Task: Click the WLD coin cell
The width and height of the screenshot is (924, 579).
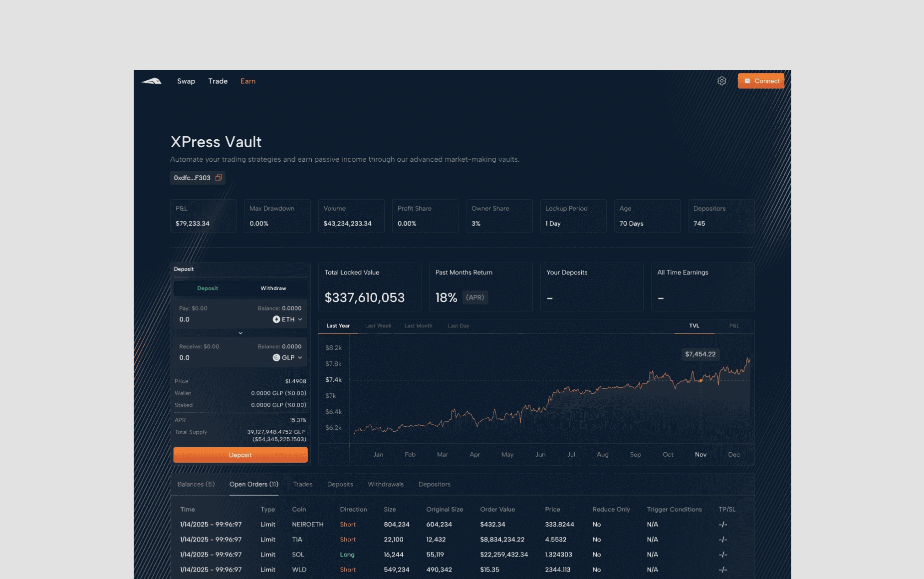Action: (x=299, y=570)
